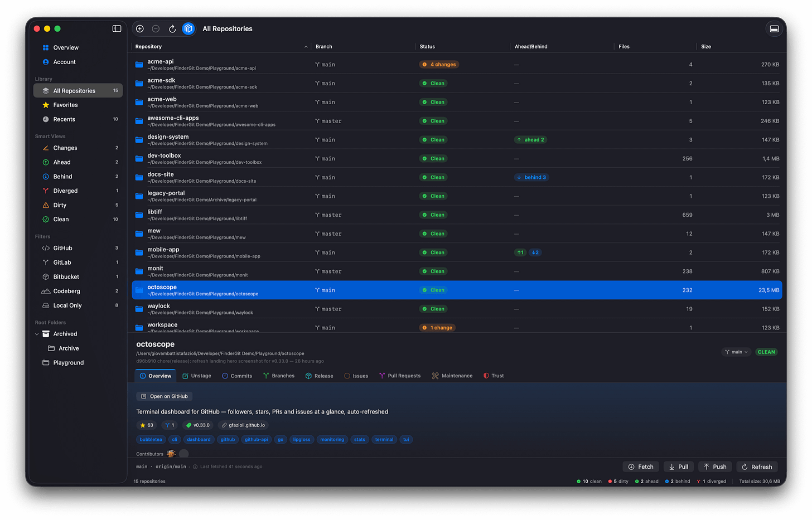Click the 63 stars badge
The image size is (812, 520).
click(x=147, y=425)
